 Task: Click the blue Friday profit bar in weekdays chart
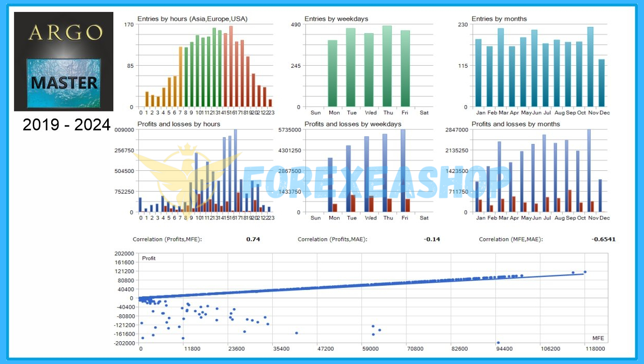coord(403,171)
